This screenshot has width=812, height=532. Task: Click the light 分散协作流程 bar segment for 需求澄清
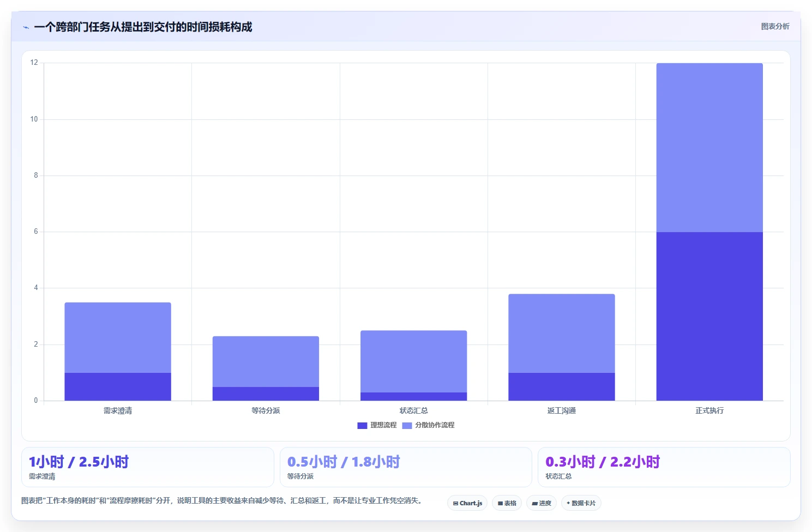tap(118, 338)
